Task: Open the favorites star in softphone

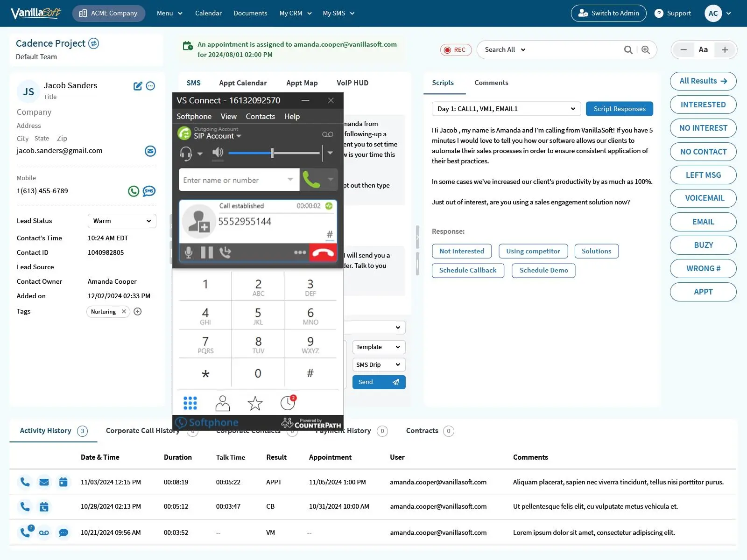Action: click(255, 403)
